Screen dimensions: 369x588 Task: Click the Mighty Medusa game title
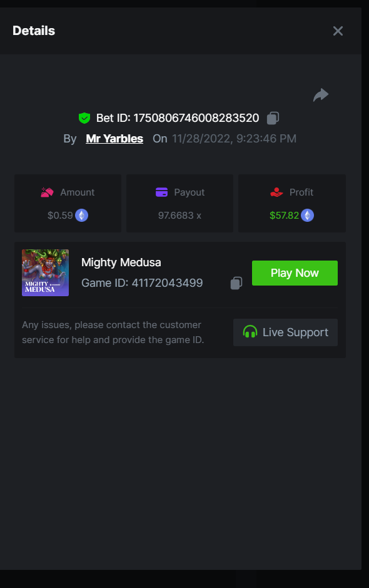121,262
